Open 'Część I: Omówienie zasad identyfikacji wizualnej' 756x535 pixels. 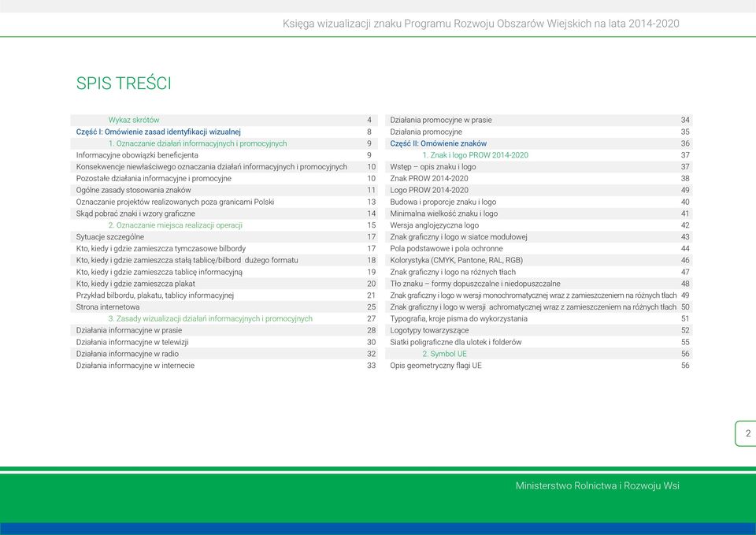coord(158,132)
